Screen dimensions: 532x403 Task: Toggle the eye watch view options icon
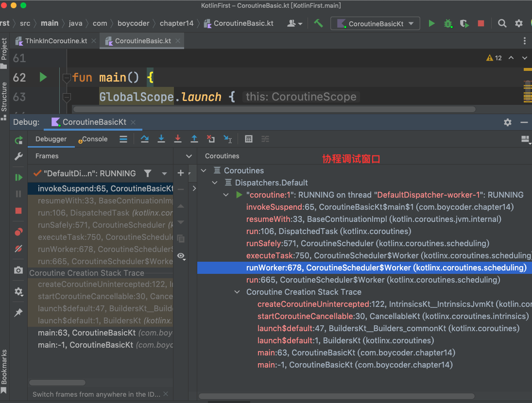click(x=181, y=256)
